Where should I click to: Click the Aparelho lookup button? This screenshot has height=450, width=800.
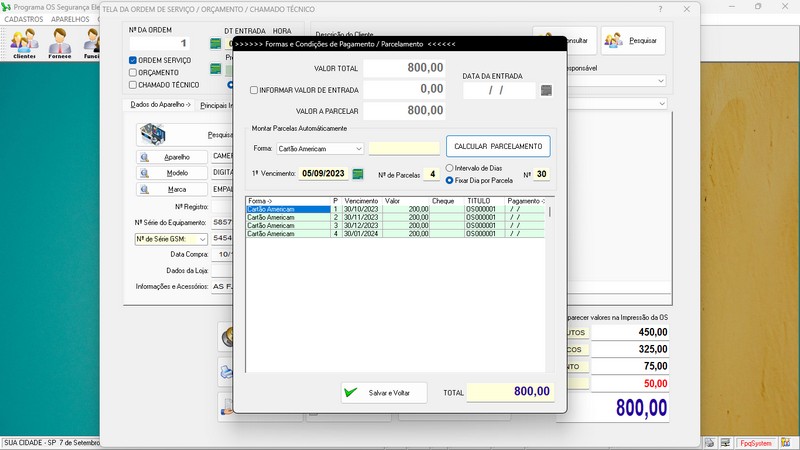pos(171,157)
